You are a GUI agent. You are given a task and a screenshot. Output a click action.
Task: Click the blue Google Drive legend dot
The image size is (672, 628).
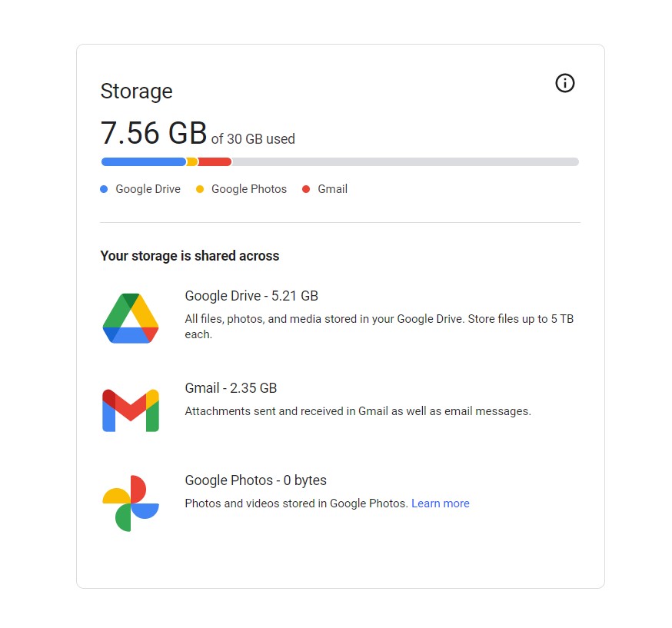tap(104, 189)
